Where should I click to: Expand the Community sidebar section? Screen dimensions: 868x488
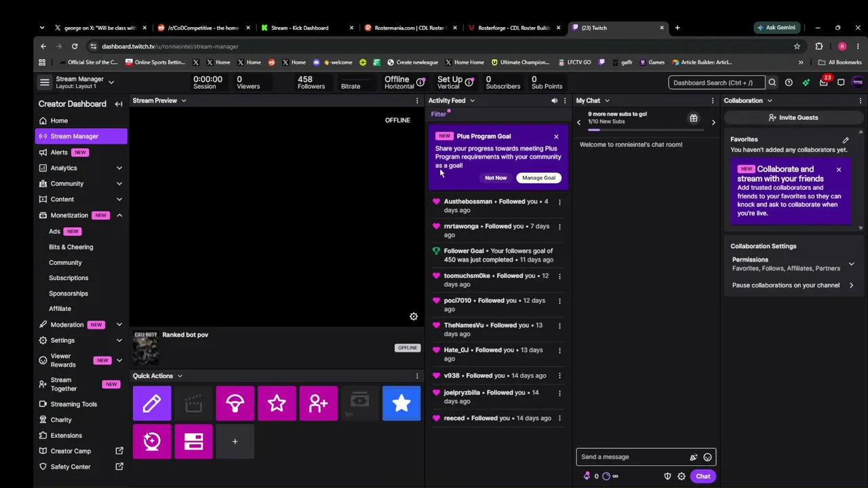(119, 184)
